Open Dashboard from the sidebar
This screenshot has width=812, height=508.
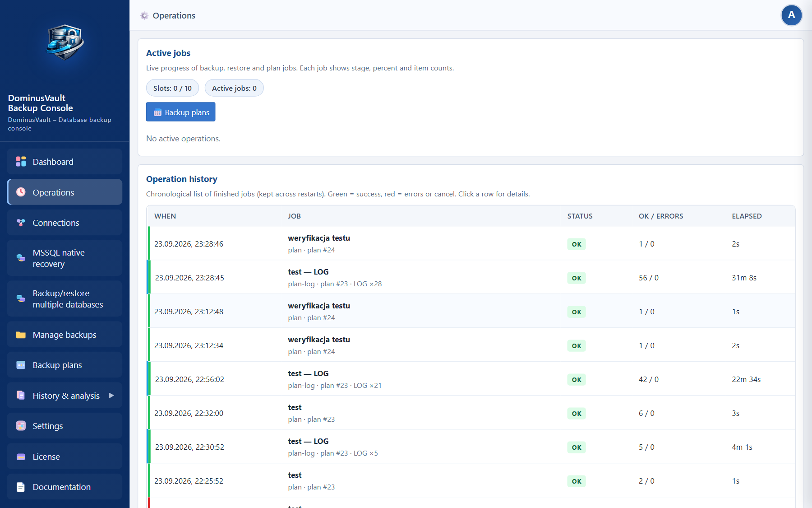point(65,162)
